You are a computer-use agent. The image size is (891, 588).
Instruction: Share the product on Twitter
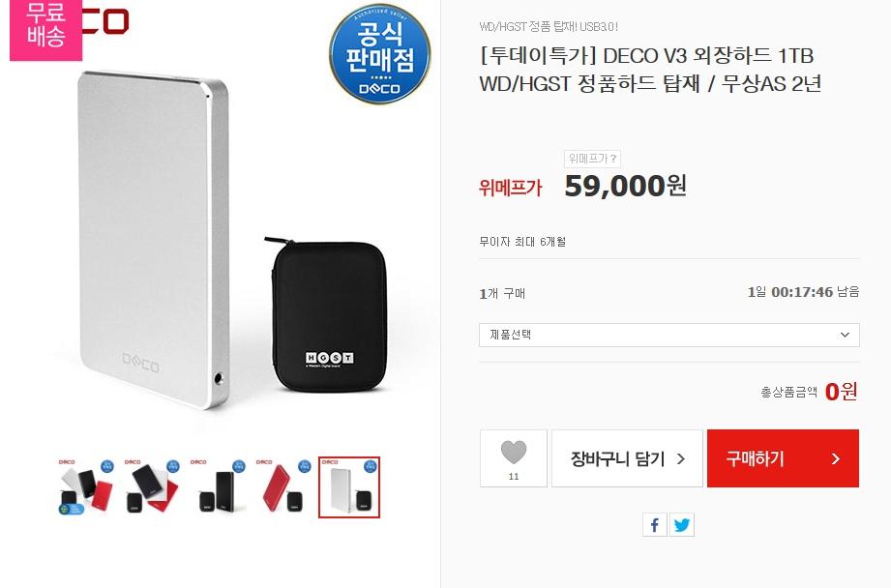(681, 524)
